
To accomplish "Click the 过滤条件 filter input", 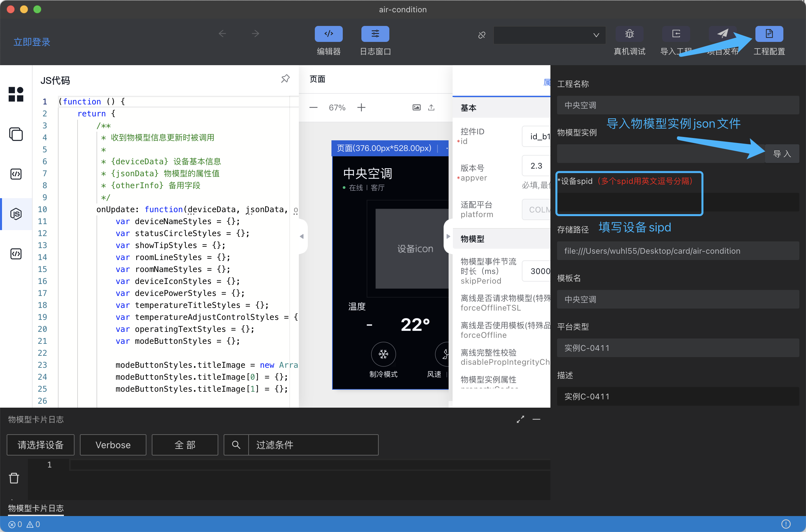I will (313, 445).
